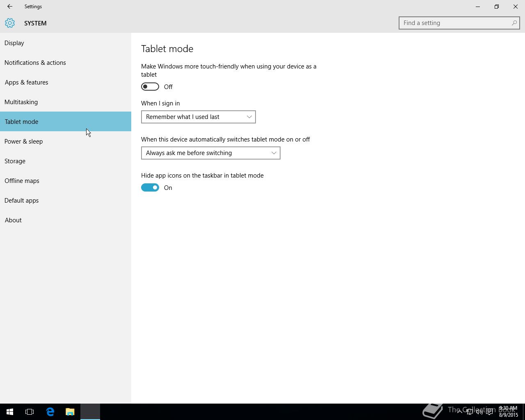Show hidden system tray icons
This screenshot has width=525, height=420.
tap(459, 412)
